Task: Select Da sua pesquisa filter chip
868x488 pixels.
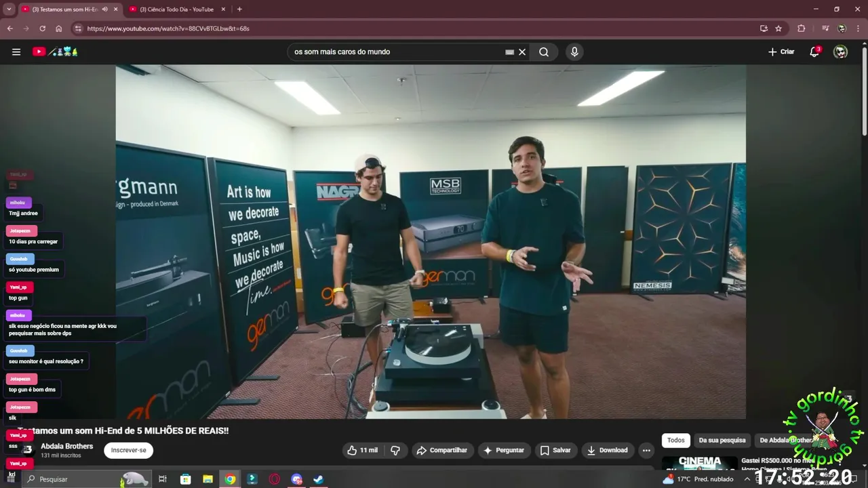Action: [722, 440]
